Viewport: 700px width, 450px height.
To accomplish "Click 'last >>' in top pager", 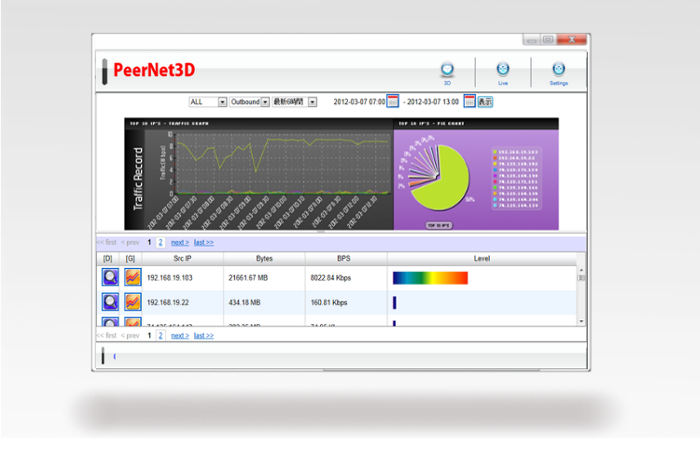I will [204, 242].
